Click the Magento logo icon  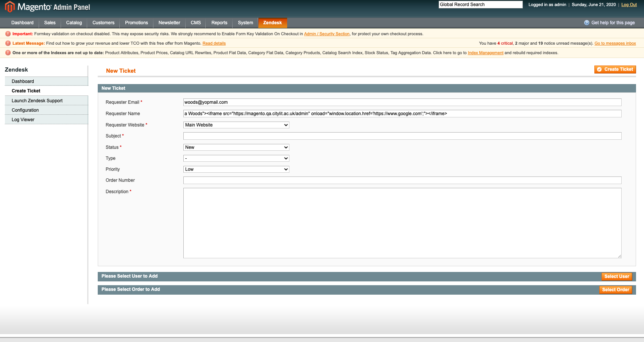[x=9, y=6]
